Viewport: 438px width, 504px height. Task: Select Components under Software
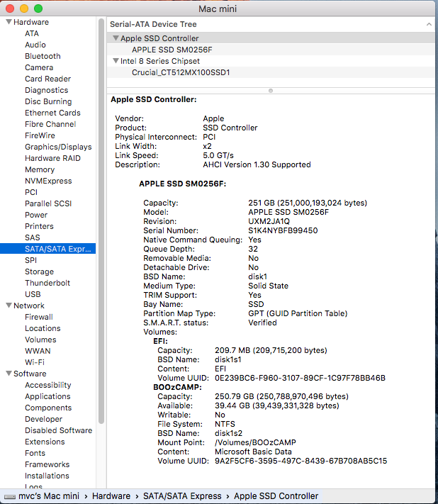point(48,408)
